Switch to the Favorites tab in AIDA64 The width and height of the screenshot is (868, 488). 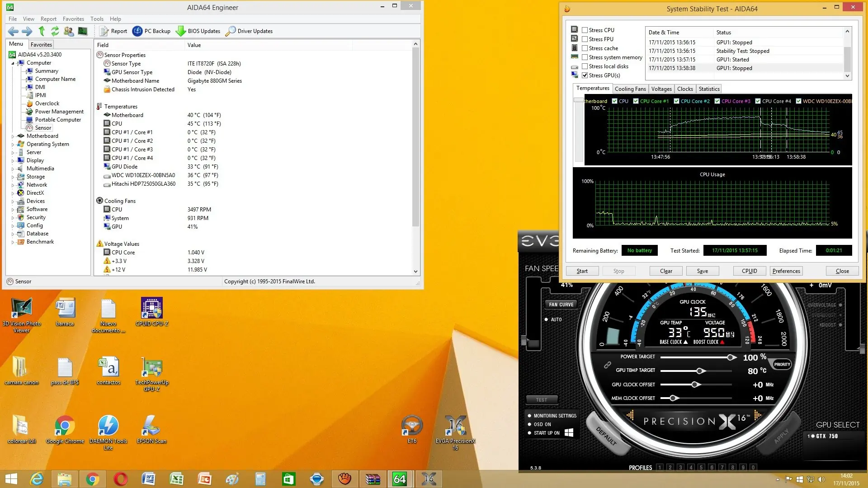point(41,45)
